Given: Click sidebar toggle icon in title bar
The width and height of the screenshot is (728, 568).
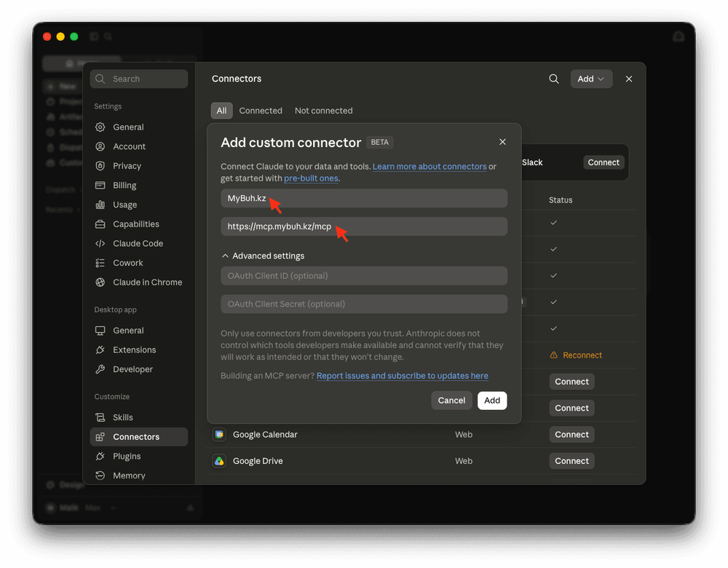Looking at the screenshot, I should click(94, 36).
